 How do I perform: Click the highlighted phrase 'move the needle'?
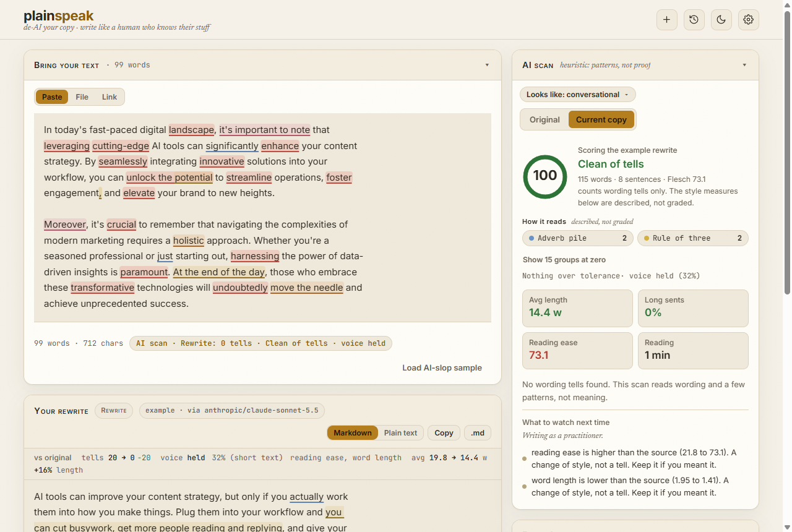pyautogui.click(x=307, y=288)
